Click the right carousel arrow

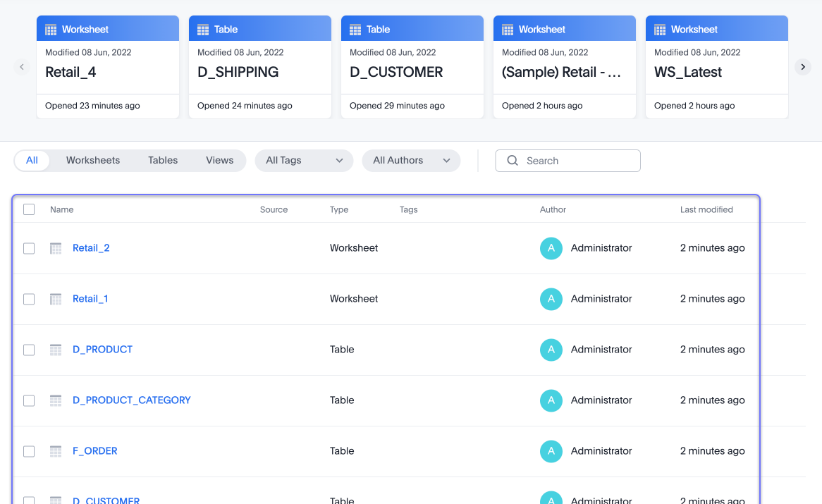802,66
